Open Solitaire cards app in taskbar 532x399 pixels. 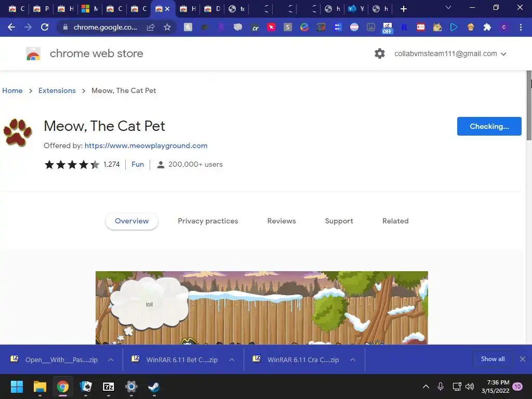[86, 387]
